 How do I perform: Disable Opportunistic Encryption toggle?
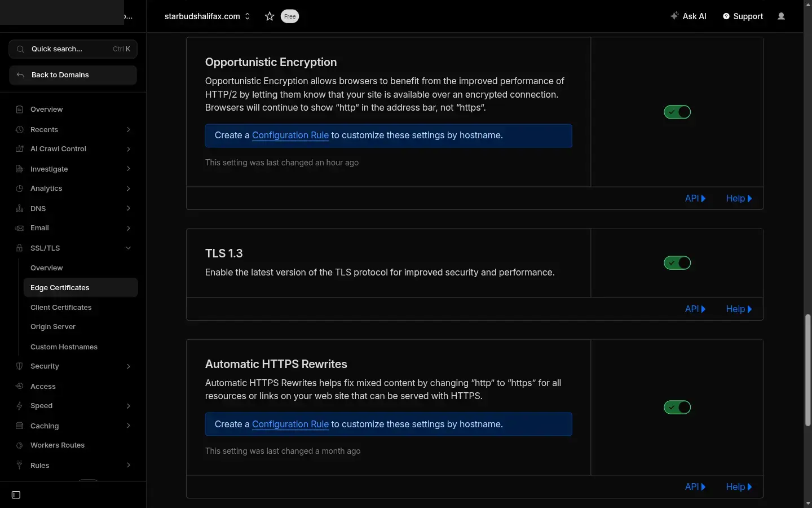677,112
